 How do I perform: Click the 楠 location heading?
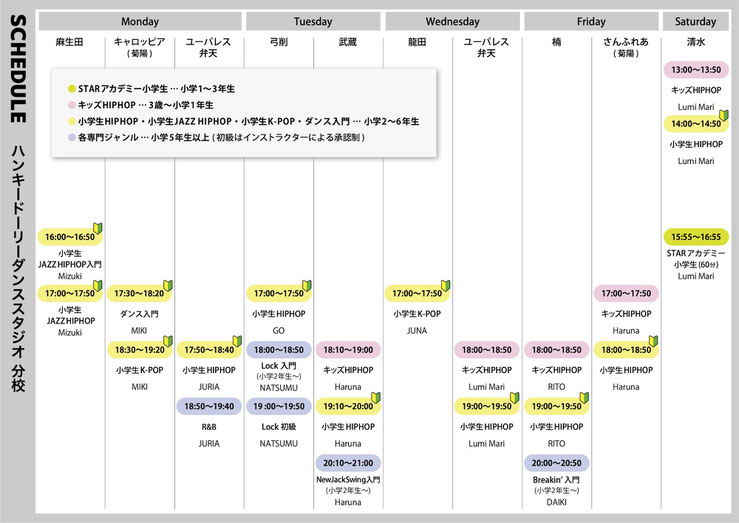pos(557,42)
